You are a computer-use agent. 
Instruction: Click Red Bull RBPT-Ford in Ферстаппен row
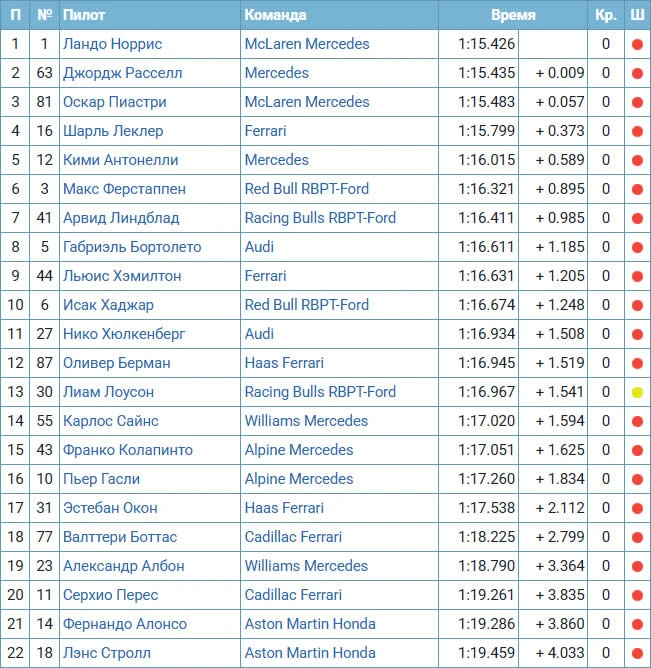pos(307,189)
